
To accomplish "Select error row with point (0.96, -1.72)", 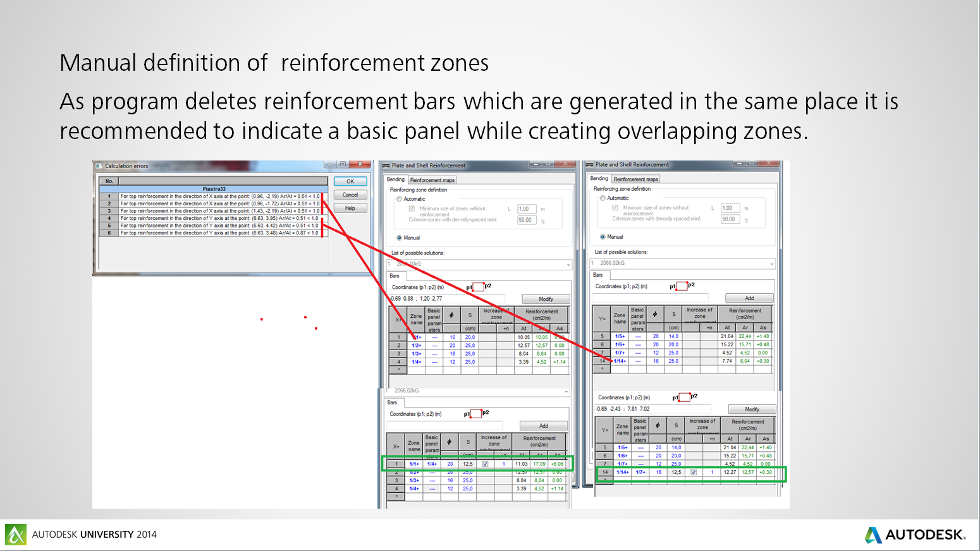I will [x=214, y=204].
